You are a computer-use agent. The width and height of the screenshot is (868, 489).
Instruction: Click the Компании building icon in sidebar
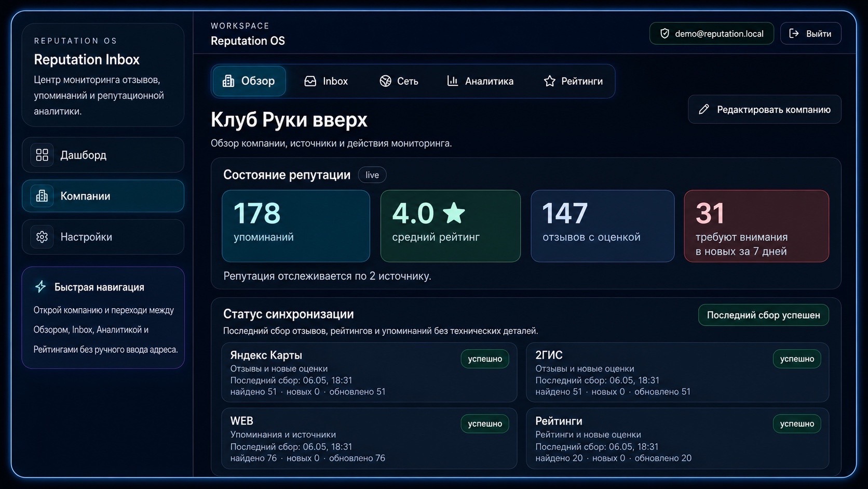pyautogui.click(x=42, y=196)
